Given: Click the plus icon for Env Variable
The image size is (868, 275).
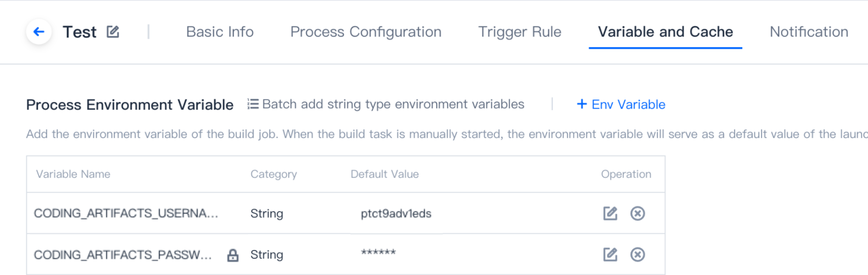Looking at the screenshot, I should click(x=582, y=104).
